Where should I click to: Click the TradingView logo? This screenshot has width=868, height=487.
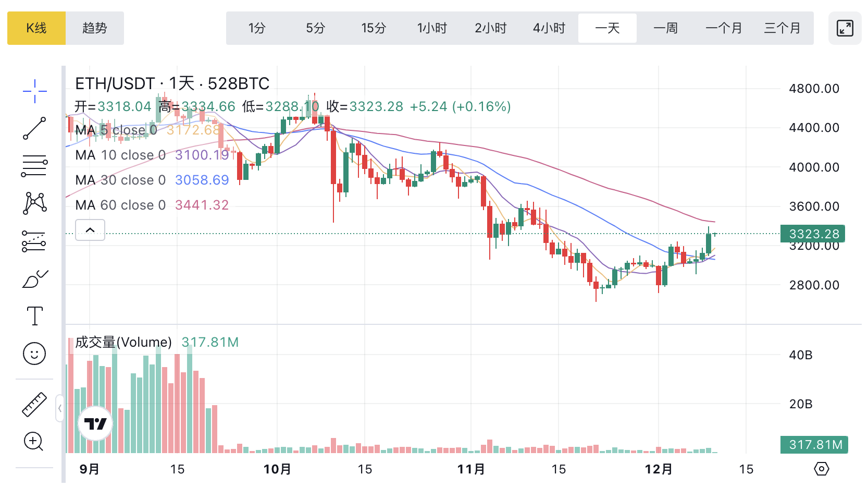point(95,423)
